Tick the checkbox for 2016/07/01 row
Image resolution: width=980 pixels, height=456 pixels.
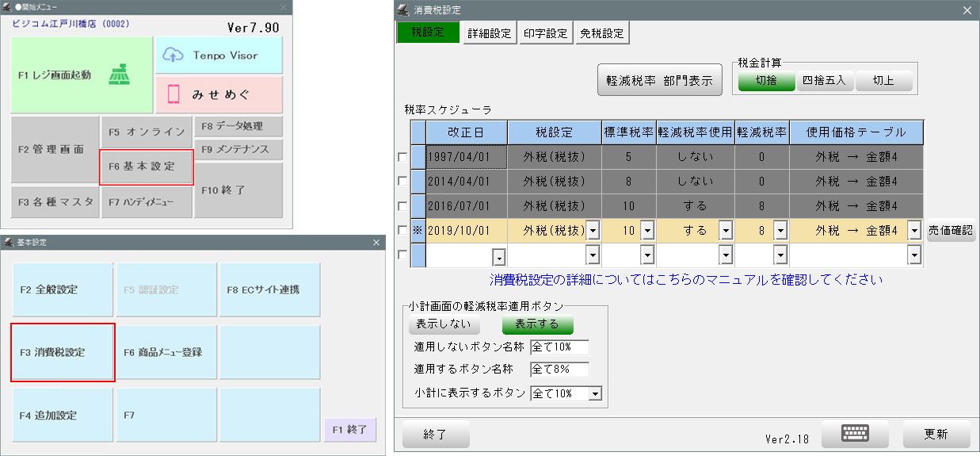point(402,206)
